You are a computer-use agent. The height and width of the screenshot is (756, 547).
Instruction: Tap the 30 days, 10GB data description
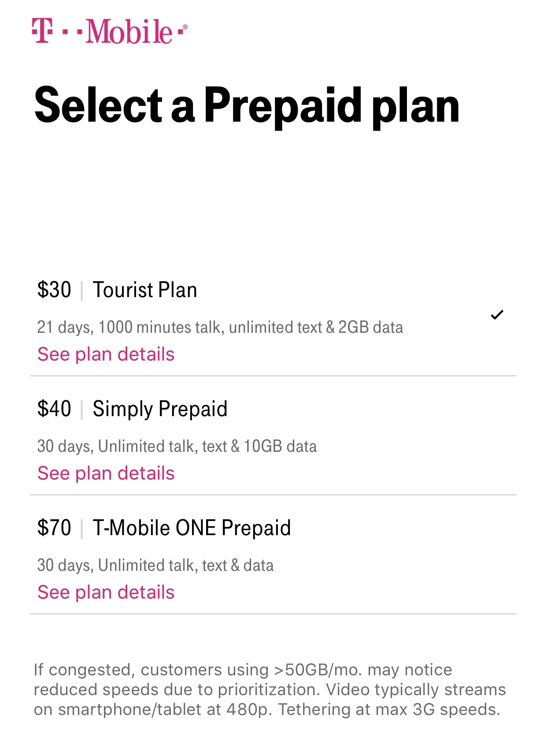[177, 447]
